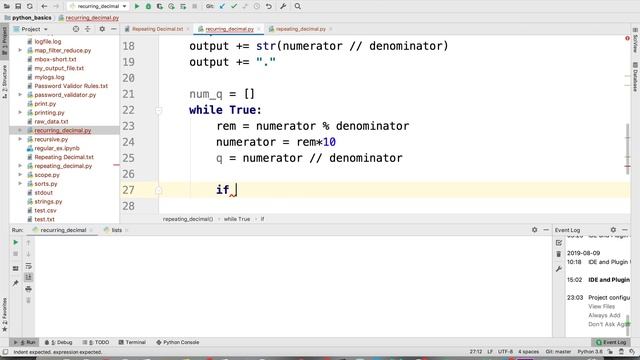640x360 pixels.
Task: Click the locate file target icon in Project panel
Action: tap(76, 29)
